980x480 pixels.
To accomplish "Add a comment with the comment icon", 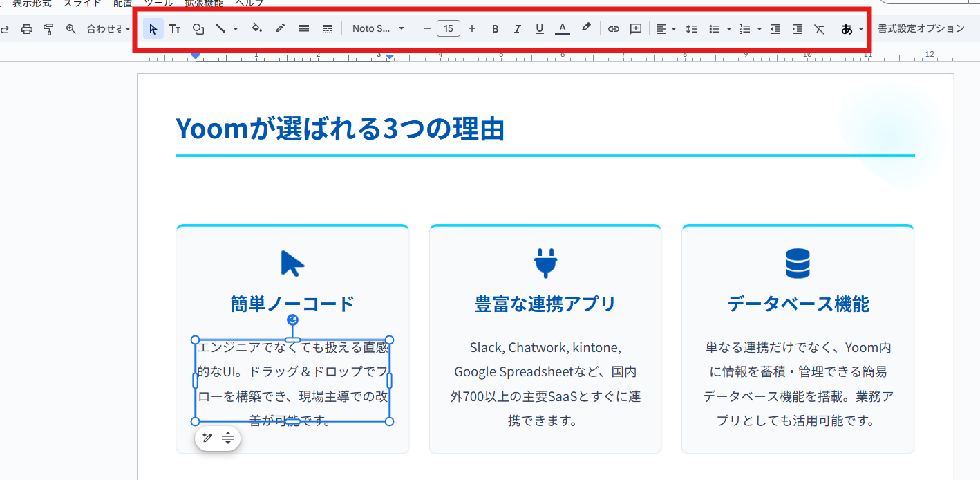I will point(636,28).
